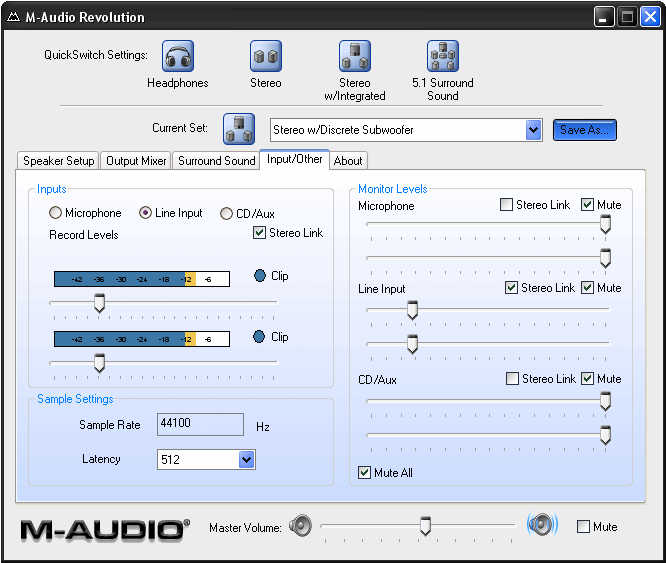Click the lower record level slider thumb
Image resolution: width=666 pixels, height=563 pixels.
(x=99, y=363)
